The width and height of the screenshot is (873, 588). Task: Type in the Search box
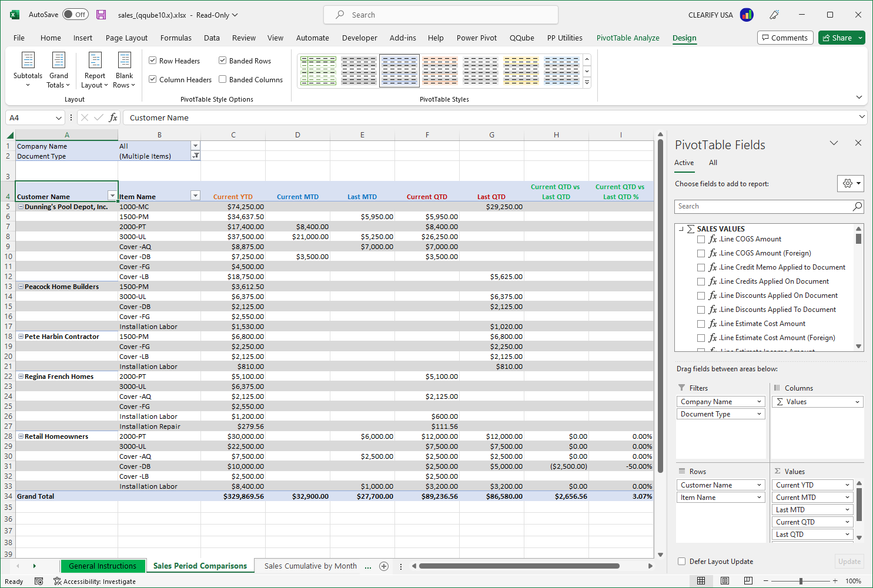coord(440,14)
